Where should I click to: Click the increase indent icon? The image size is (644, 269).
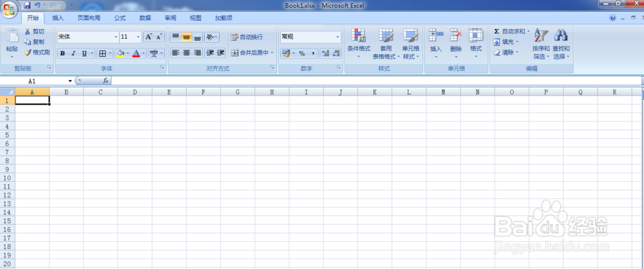pos(220,53)
